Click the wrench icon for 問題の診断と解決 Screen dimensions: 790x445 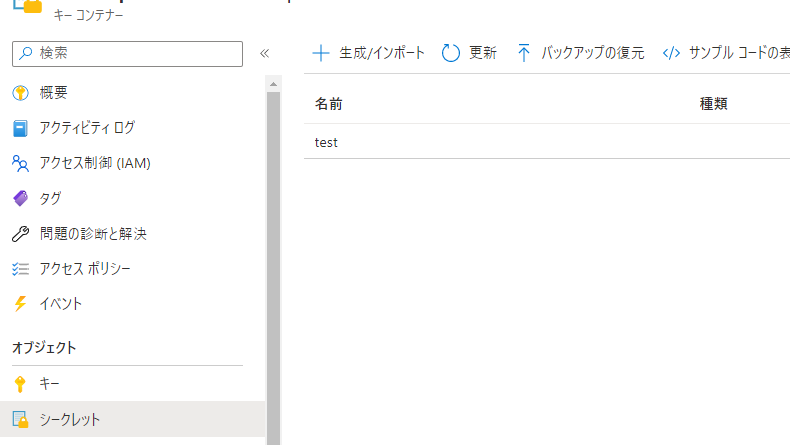[20, 234]
